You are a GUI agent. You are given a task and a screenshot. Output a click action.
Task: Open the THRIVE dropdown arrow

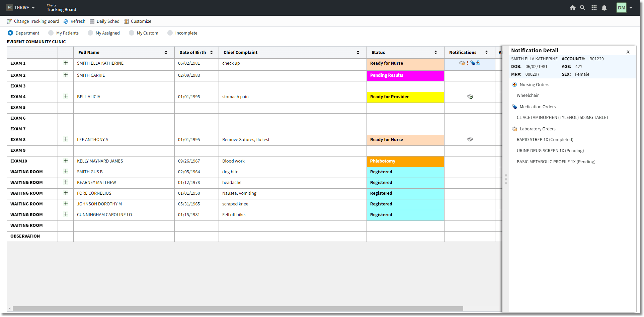[33, 8]
